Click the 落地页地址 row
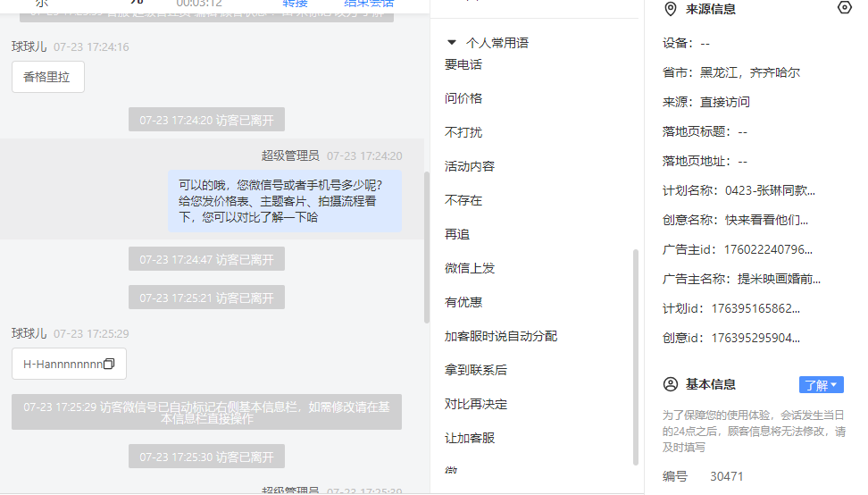Screen dimensions: 868x495 [x=705, y=161]
